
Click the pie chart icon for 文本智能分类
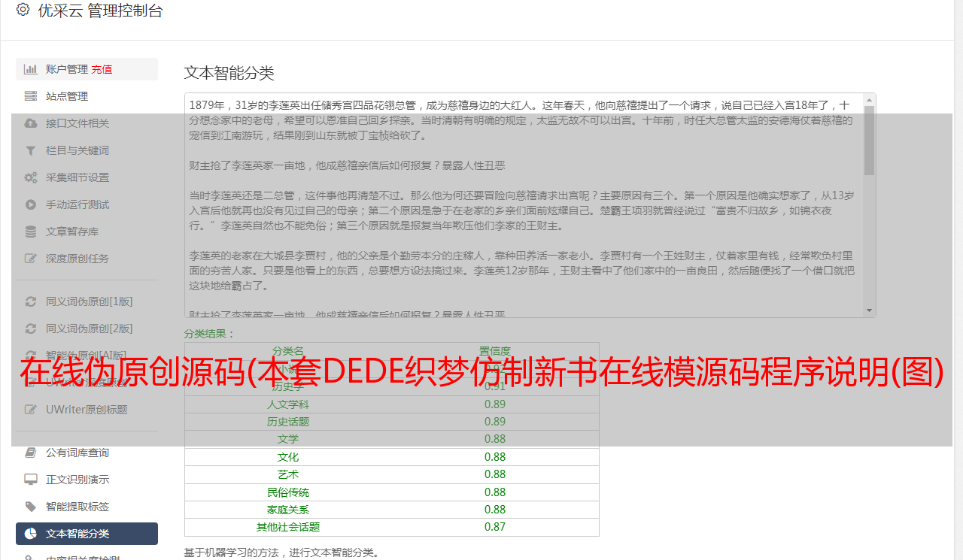30,534
